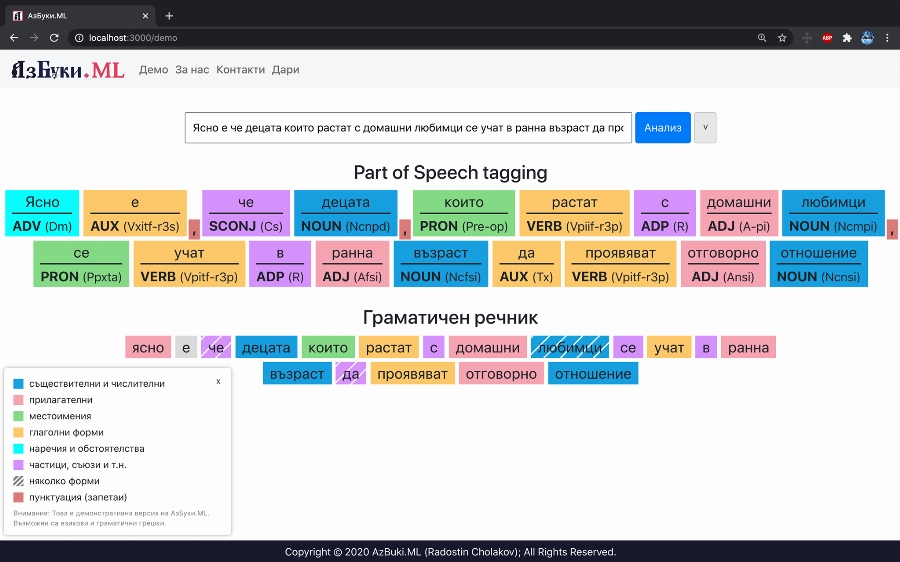The width and height of the screenshot is (900, 562).
Task: Open the Демо menu item
Action: coord(153,70)
